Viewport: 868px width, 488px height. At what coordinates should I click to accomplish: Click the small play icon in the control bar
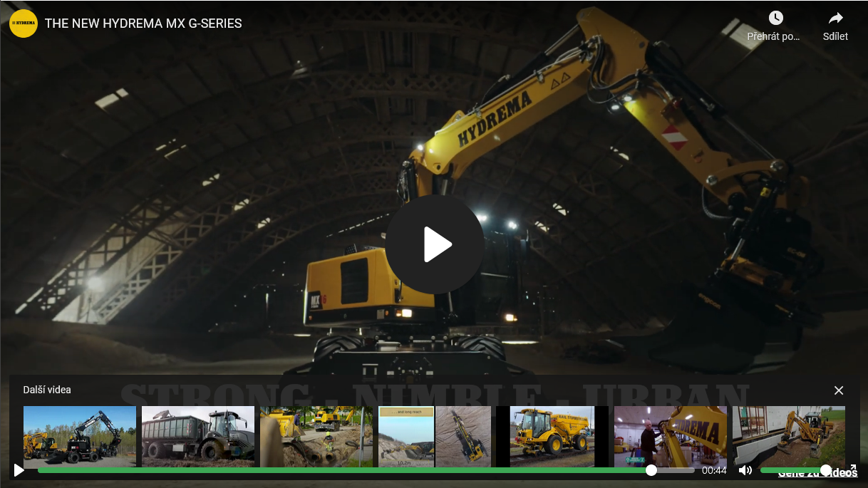(19, 470)
